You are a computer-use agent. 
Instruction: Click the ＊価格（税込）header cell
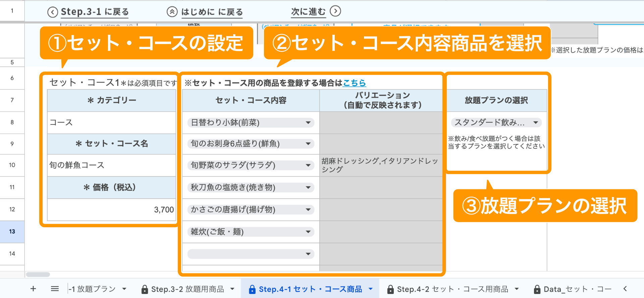[x=112, y=187]
